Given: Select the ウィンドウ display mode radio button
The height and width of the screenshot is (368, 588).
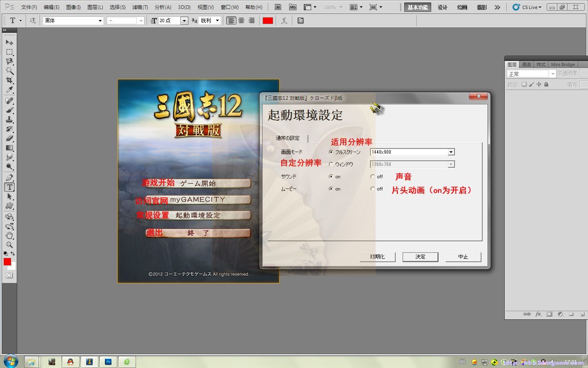Looking at the screenshot, I should point(331,164).
